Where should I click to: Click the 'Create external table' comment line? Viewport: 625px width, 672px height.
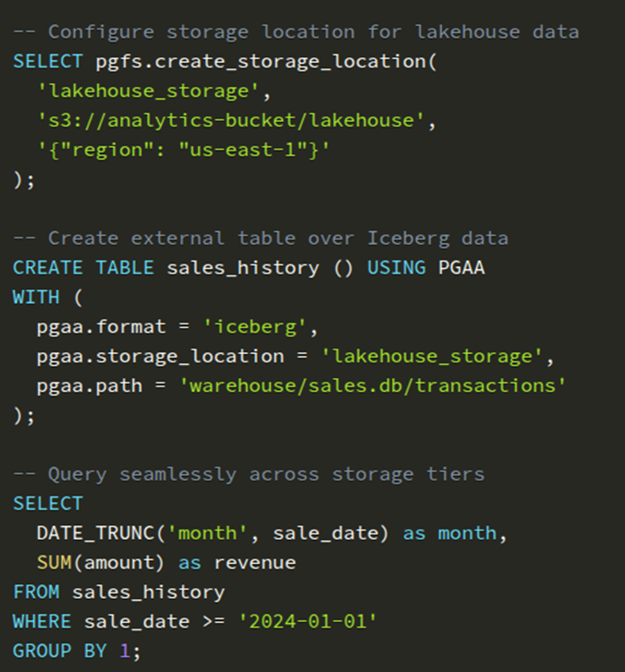pos(261,238)
